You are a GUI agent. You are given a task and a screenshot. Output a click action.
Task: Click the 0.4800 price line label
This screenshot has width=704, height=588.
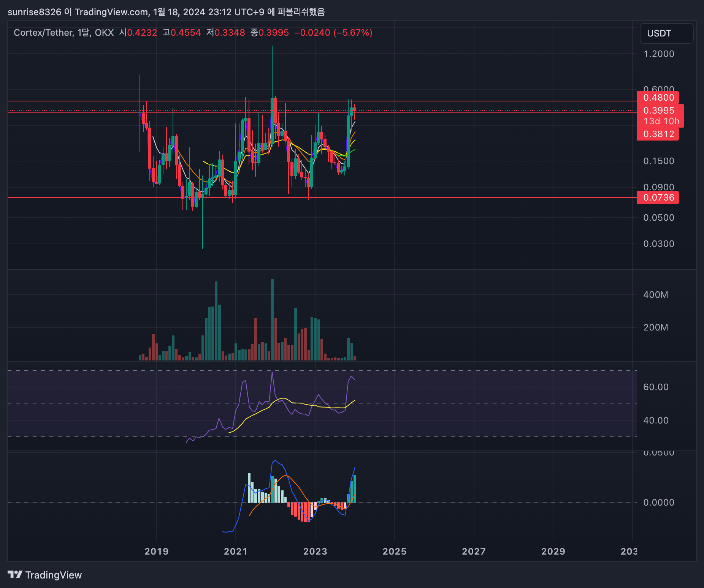click(x=658, y=98)
